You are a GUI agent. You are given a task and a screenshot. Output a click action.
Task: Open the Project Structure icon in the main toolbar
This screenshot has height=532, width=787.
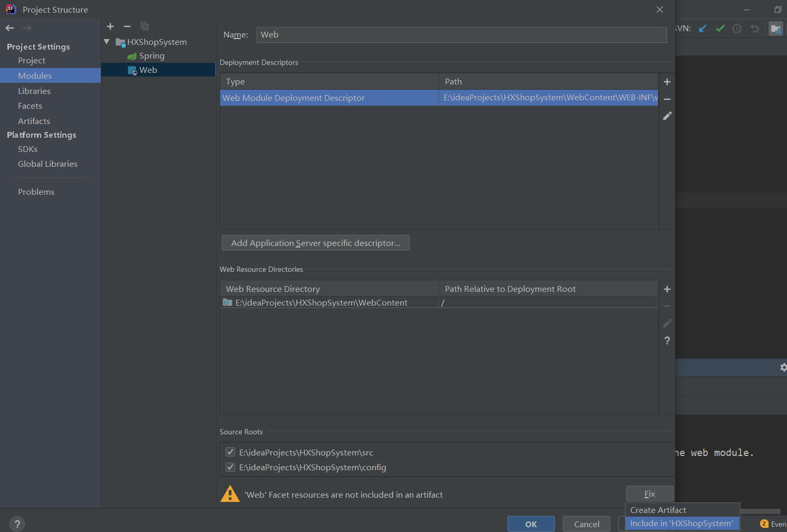(x=775, y=28)
